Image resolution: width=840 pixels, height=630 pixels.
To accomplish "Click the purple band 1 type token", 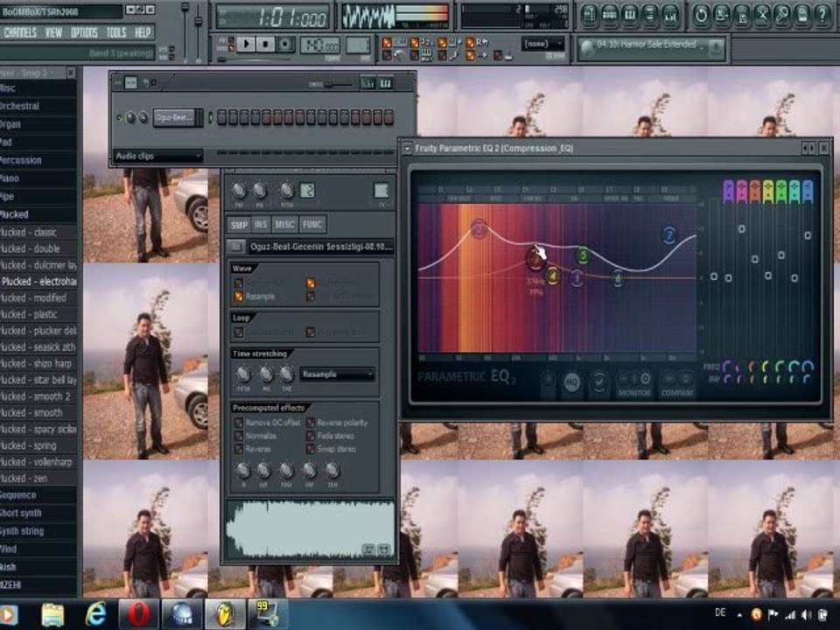I will (729, 192).
